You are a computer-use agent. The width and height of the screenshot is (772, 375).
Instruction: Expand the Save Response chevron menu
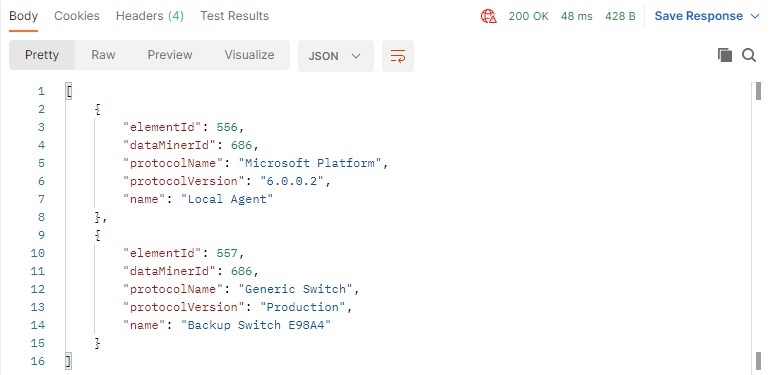point(755,16)
